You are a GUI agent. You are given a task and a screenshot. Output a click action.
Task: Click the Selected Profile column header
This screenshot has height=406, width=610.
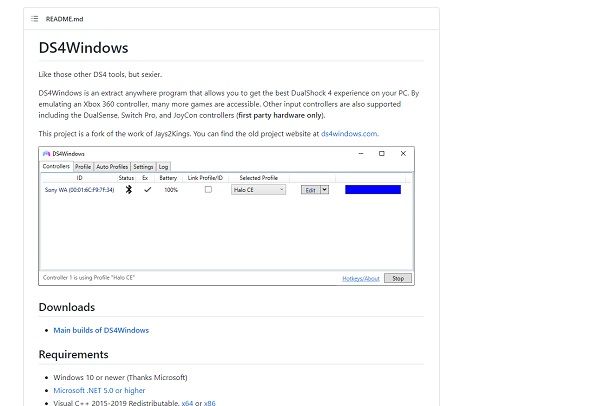click(258, 178)
